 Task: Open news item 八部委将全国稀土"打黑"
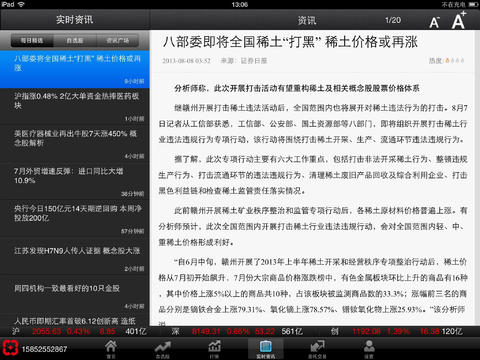tap(75, 69)
